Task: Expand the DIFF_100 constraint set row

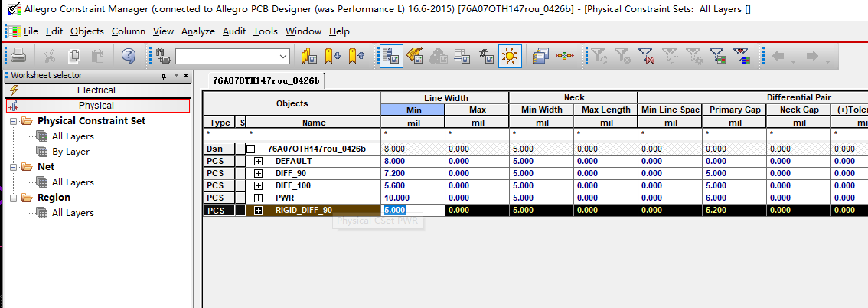Action: coord(258,185)
